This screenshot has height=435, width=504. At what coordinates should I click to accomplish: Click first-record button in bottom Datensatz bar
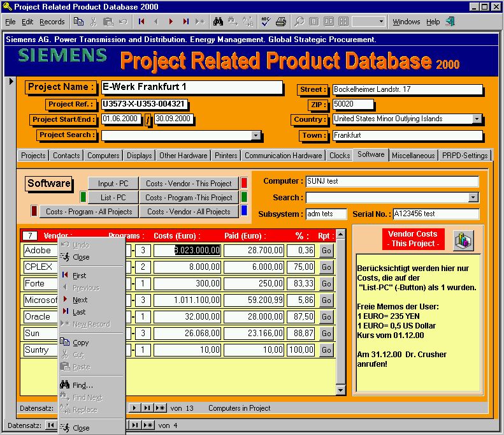click(x=50, y=425)
